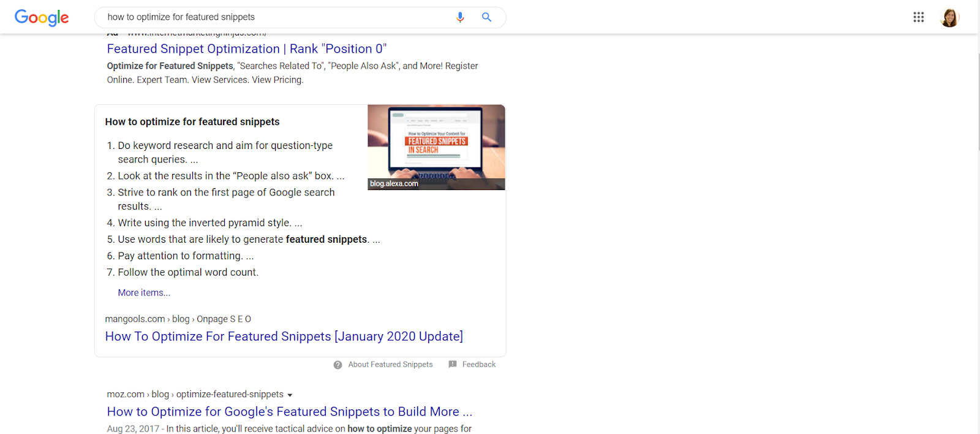
Task: Click the Google logo
Action: pos(42,17)
